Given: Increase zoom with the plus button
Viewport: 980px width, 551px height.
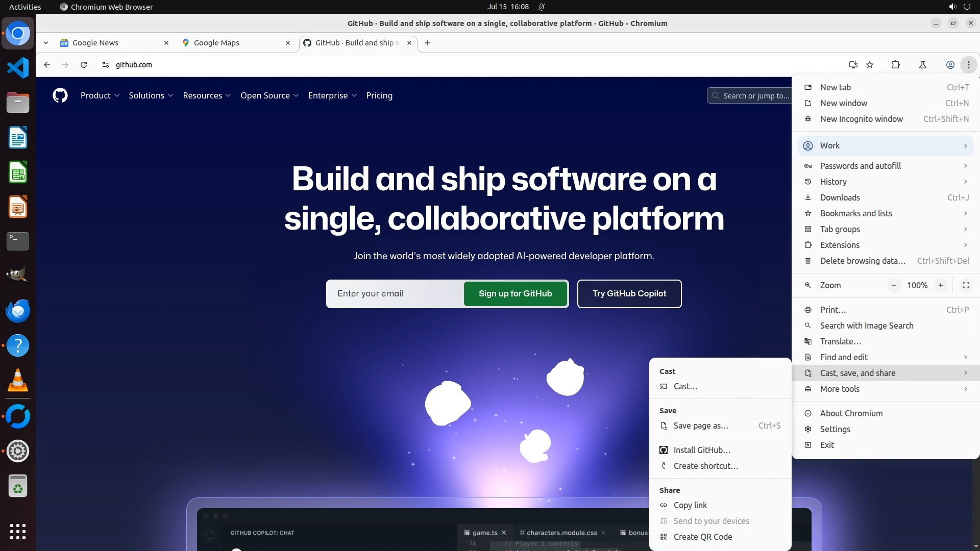Looking at the screenshot, I should coord(940,285).
